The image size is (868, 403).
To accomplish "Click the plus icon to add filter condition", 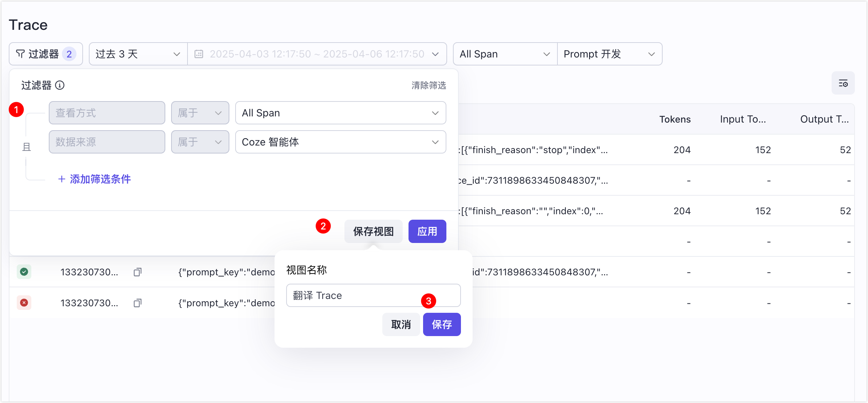I will (62, 179).
